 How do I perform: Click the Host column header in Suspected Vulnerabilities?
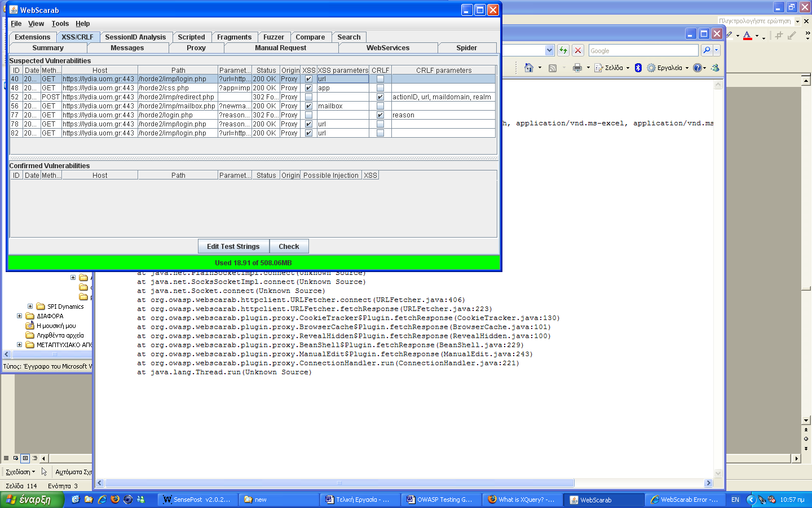(100, 71)
